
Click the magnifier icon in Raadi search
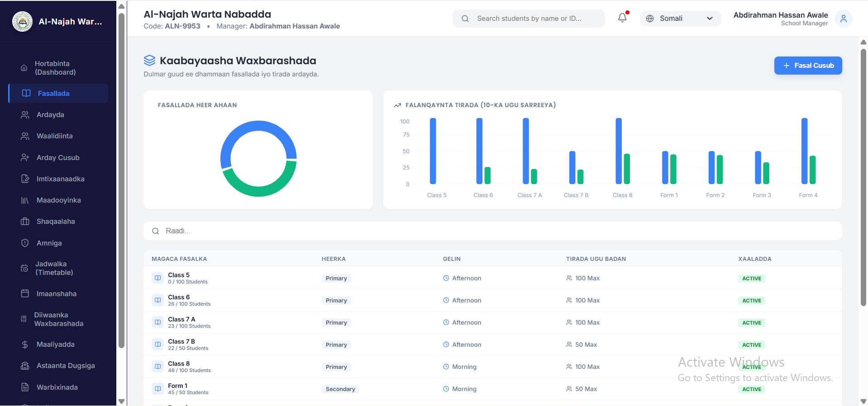click(156, 231)
